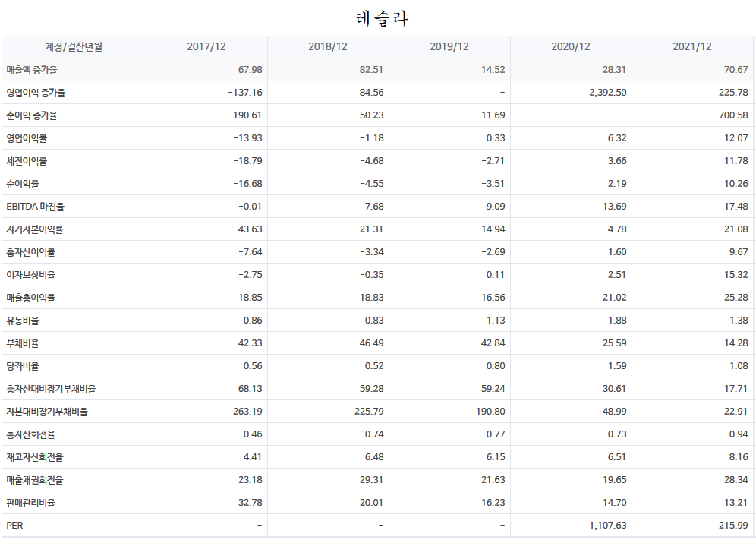Select the 순이익 증가율 row label
The width and height of the screenshot is (756, 540).
click(x=32, y=115)
